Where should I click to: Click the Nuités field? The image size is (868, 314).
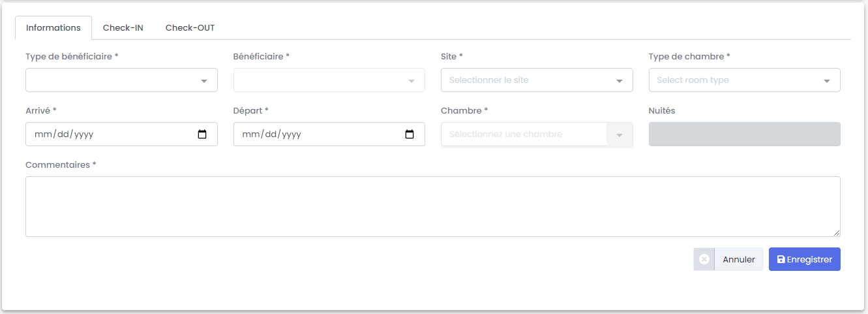[x=744, y=134]
